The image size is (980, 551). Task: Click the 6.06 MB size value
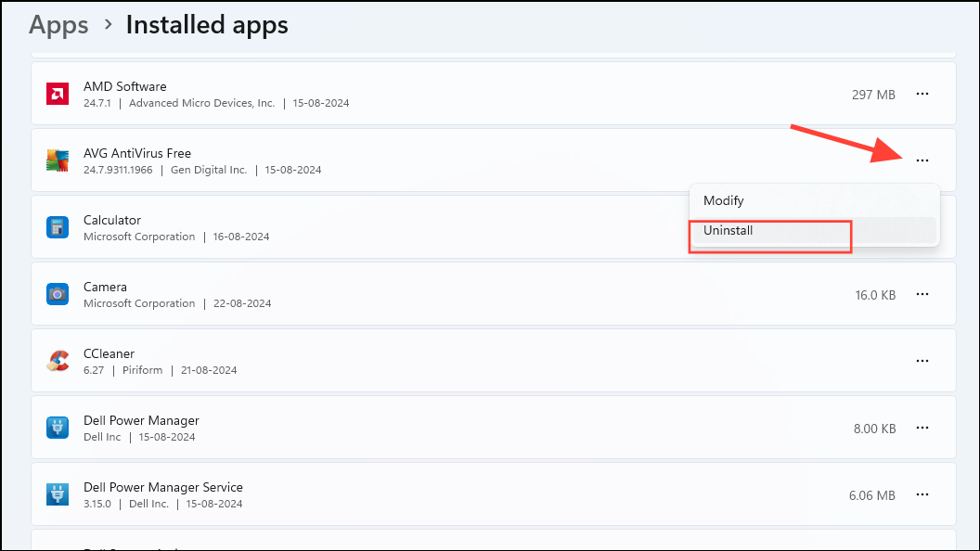[871, 495]
